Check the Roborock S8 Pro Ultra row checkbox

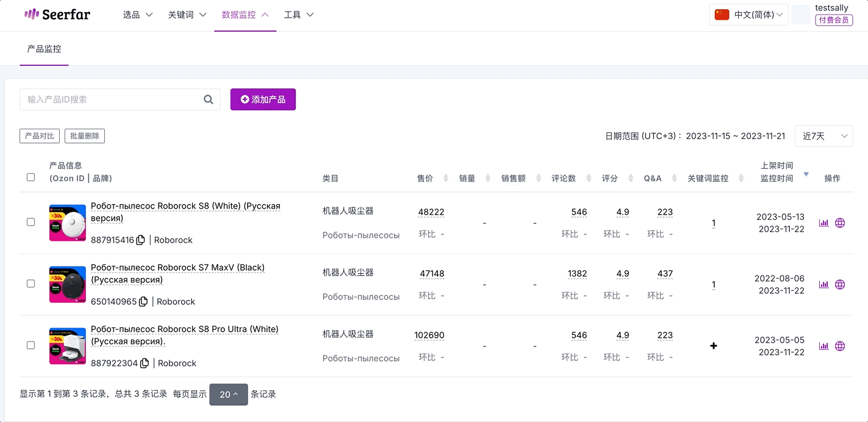point(30,345)
